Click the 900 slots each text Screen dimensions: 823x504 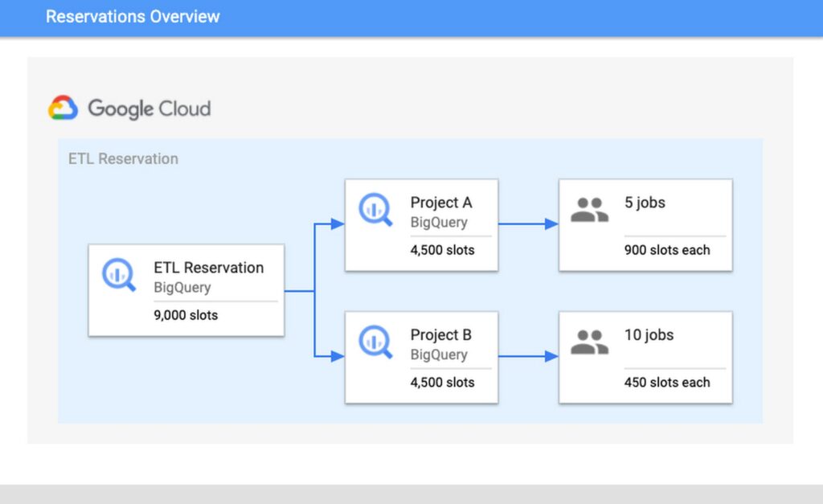[x=667, y=250]
